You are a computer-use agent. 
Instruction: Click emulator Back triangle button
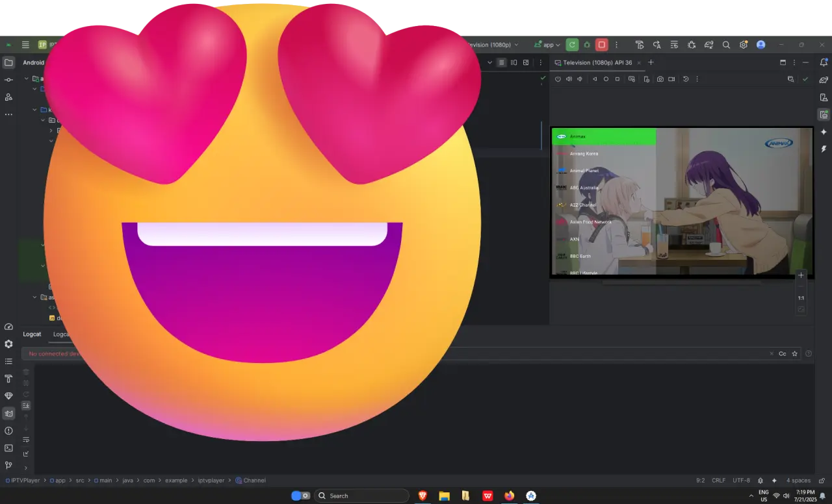point(595,79)
